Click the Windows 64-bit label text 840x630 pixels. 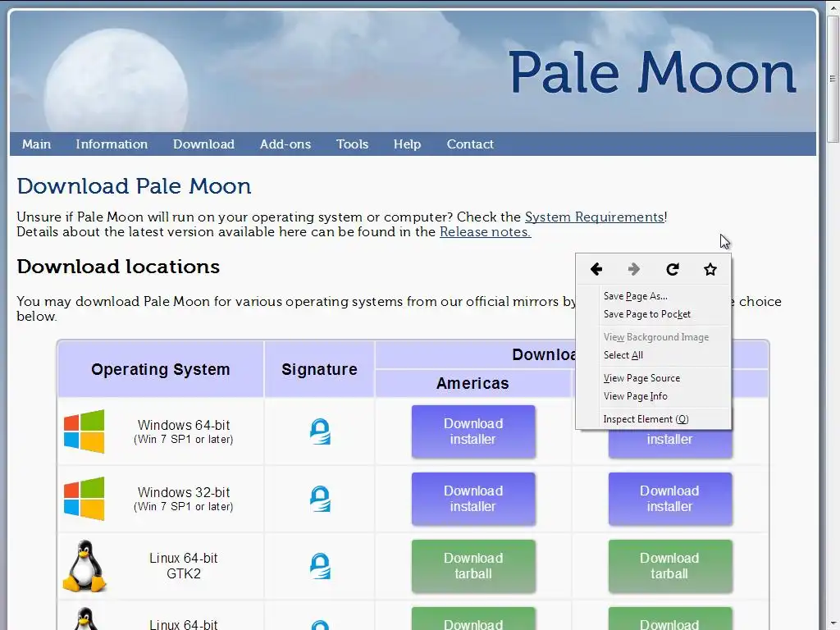183,426
